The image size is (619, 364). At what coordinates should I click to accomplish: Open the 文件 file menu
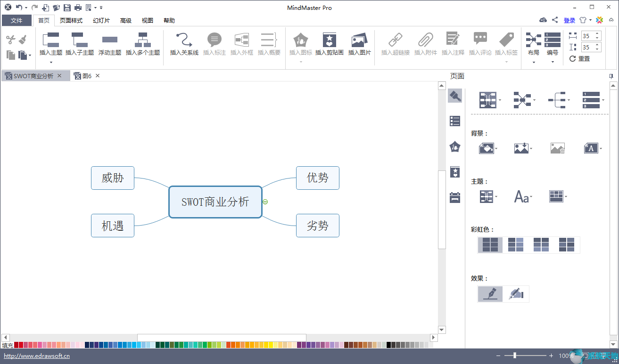click(17, 21)
